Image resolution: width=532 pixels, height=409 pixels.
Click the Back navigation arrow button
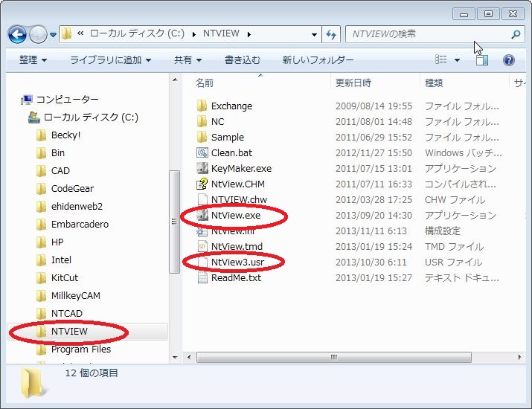pyautogui.click(x=18, y=34)
